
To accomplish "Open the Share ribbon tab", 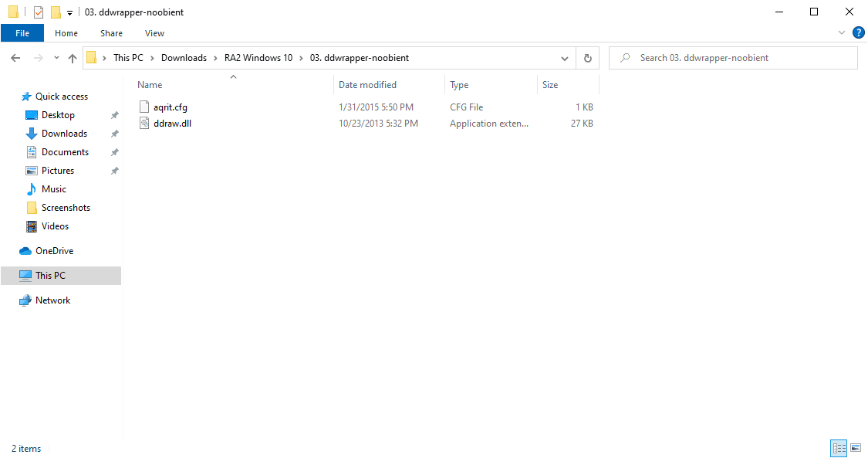I will [111, 33].
